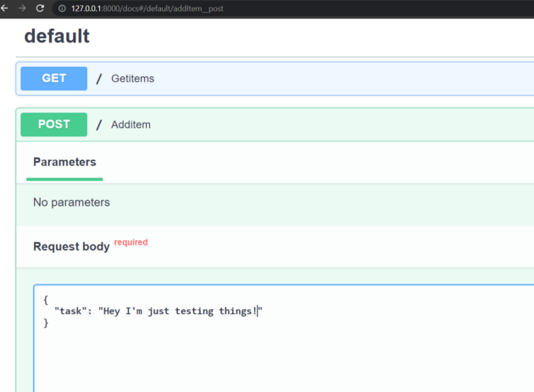
Task: Collapse the POST method badge
Action: (53, 124)
